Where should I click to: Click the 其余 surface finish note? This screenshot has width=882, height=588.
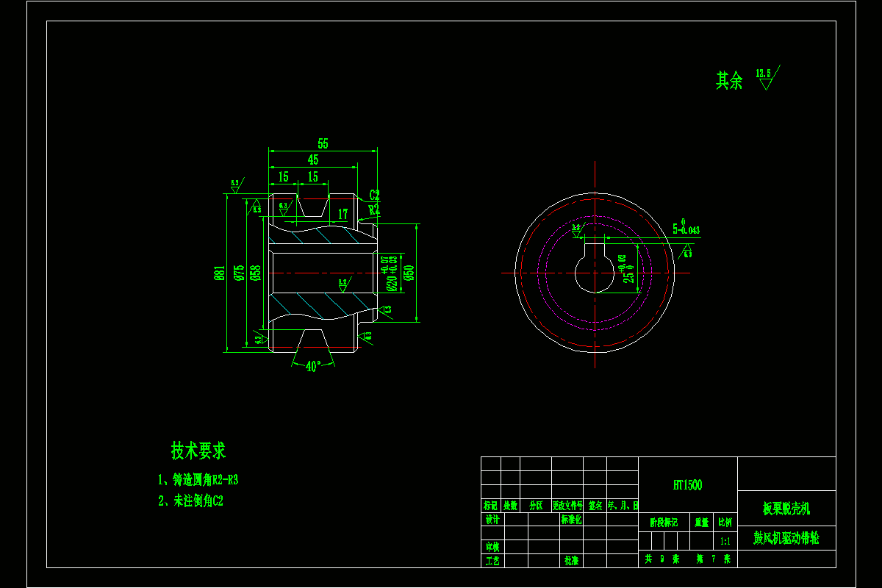click(730, 81)
